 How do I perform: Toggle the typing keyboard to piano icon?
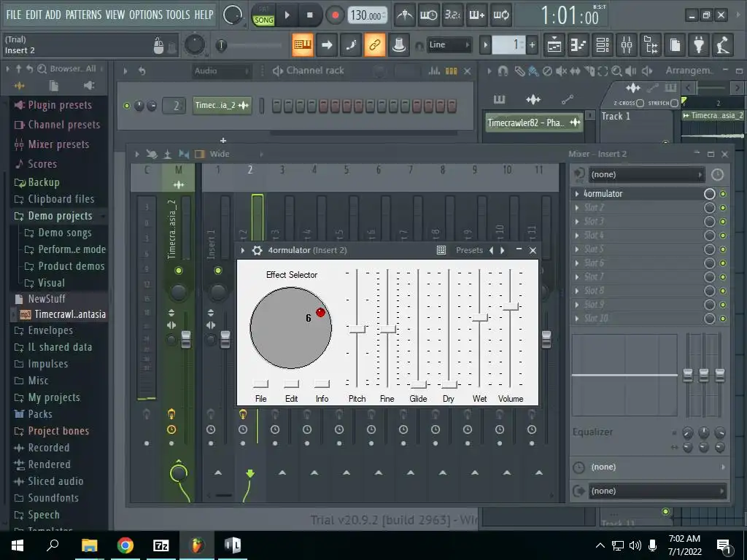click(303, 44)
